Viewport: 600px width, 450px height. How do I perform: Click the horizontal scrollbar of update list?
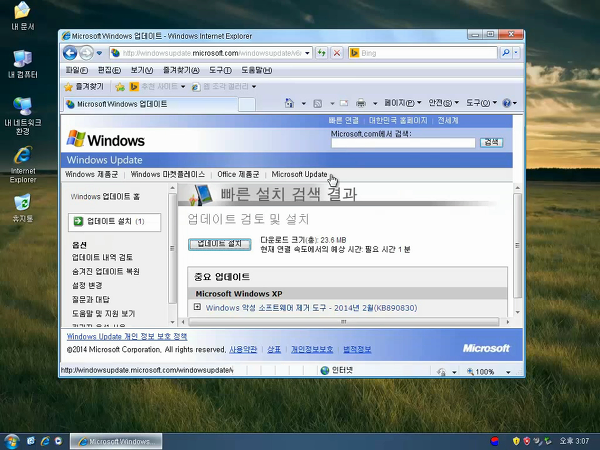pos(344,322)
